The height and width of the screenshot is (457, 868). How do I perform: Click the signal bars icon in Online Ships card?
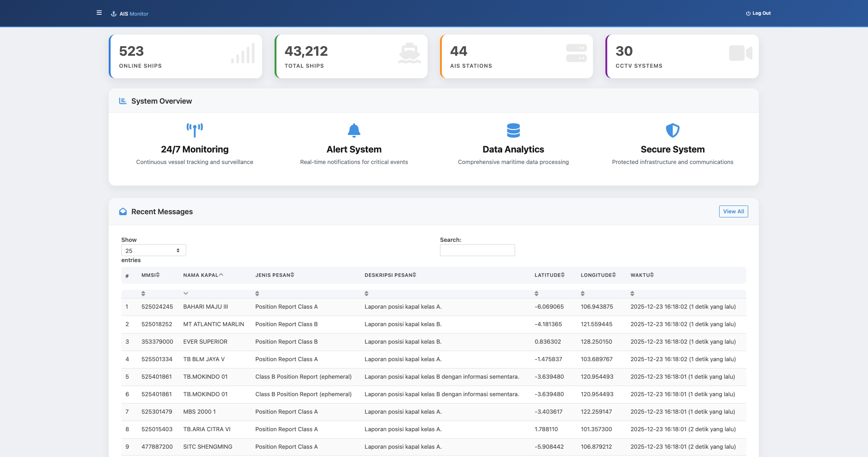click(x=243, y=54)
